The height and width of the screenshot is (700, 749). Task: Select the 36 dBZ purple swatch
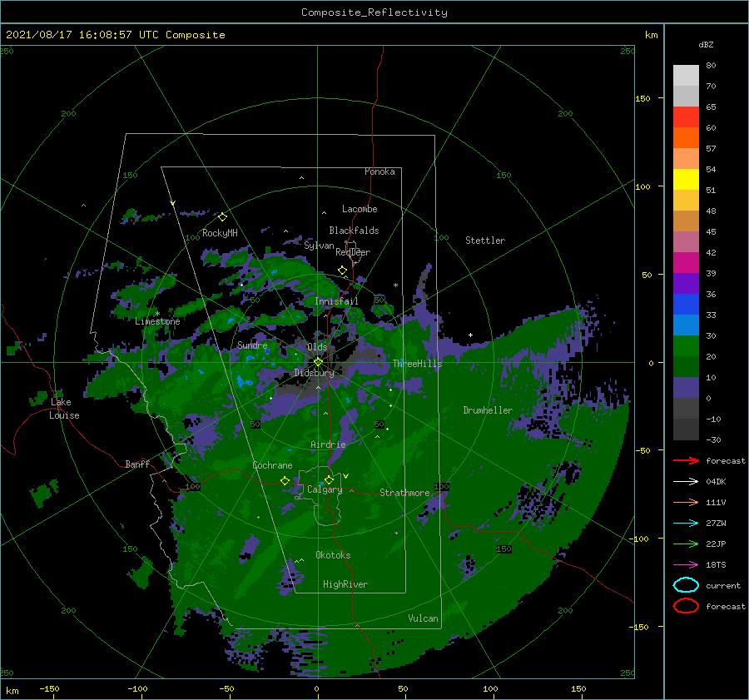coord(686,283)
